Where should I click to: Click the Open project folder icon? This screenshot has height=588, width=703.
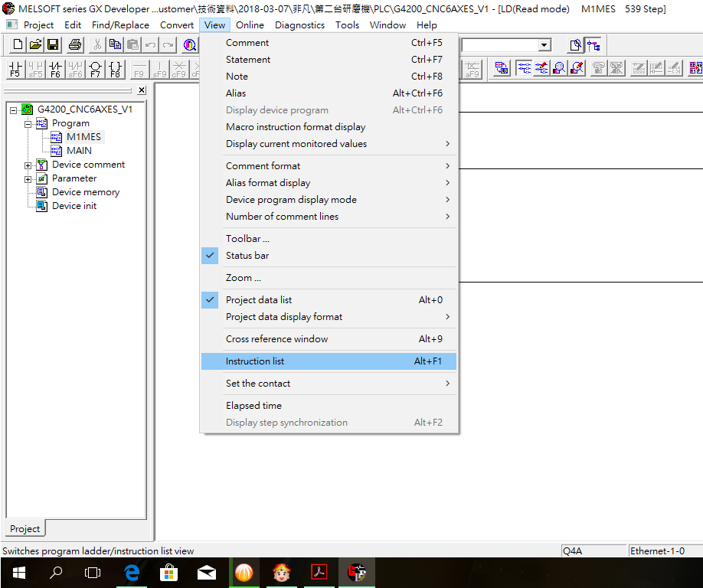(x=35, y=45)
